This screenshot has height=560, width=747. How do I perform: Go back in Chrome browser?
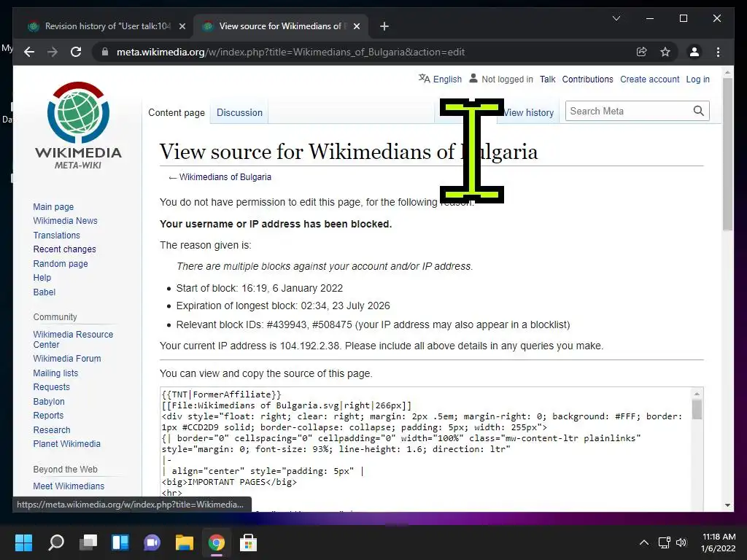(x=29, y=52)
